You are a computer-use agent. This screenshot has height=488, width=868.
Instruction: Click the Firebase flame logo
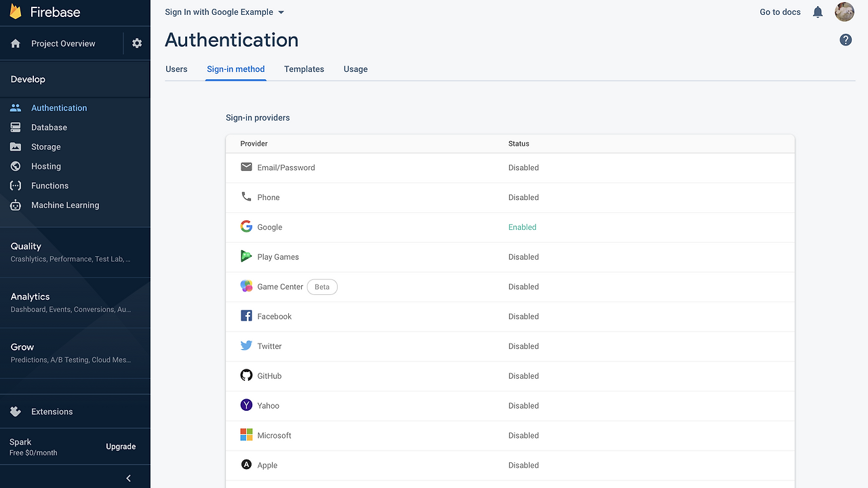(x=15, y=12)
